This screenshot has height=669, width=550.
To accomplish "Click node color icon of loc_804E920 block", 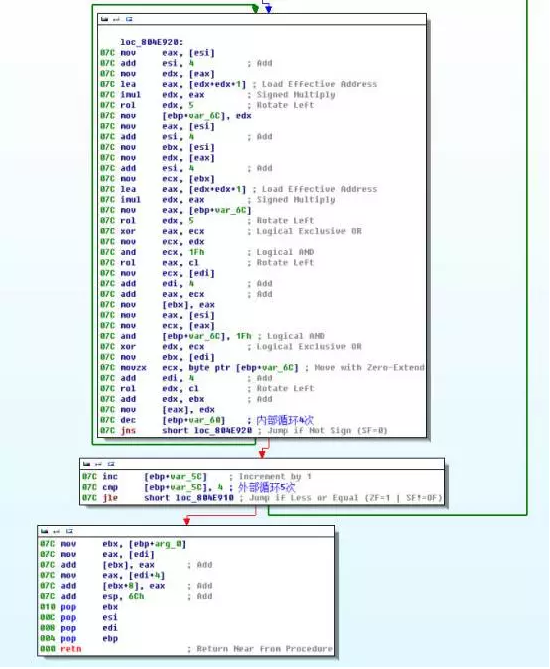I will pyautogui.click(x=105, y=19).
